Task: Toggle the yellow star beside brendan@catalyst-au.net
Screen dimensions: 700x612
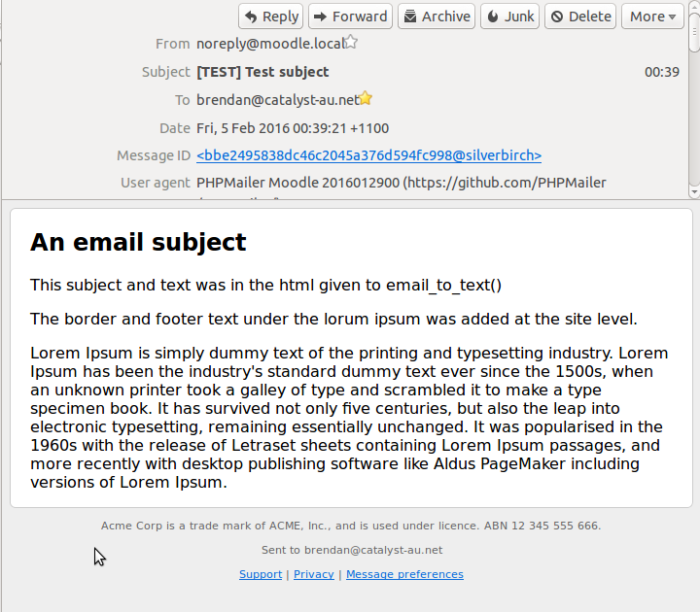Action: [366, 98]
